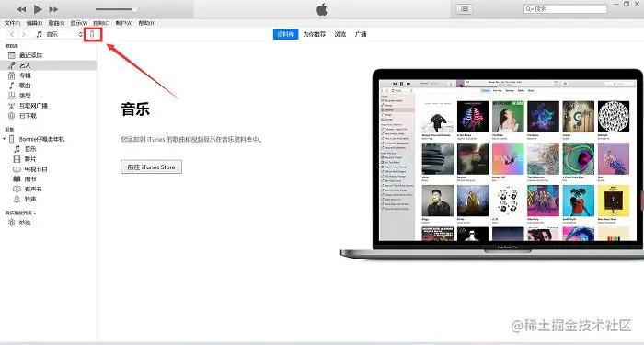The height and width of the screenshot is (345, 644).
Task: Select 歌曲 in the library sidebar
Action: [48, 86]
